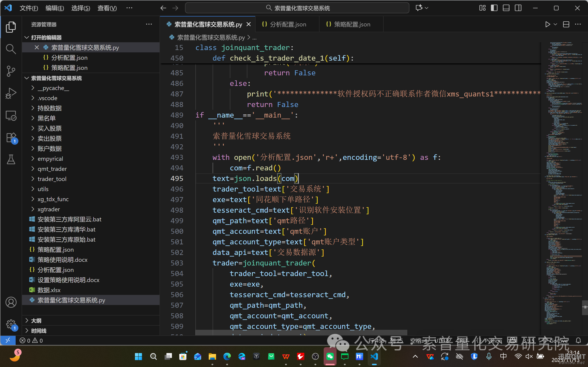Click the command center search box

point(297,8)
